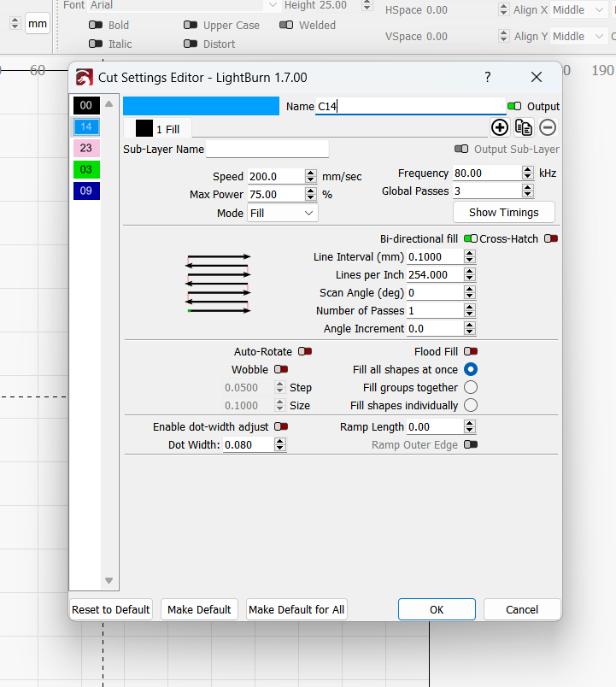The width and height of the screenshot is (616, 687).
Task: Toggle the layer Output switch
Action: (x=514, y=106)
